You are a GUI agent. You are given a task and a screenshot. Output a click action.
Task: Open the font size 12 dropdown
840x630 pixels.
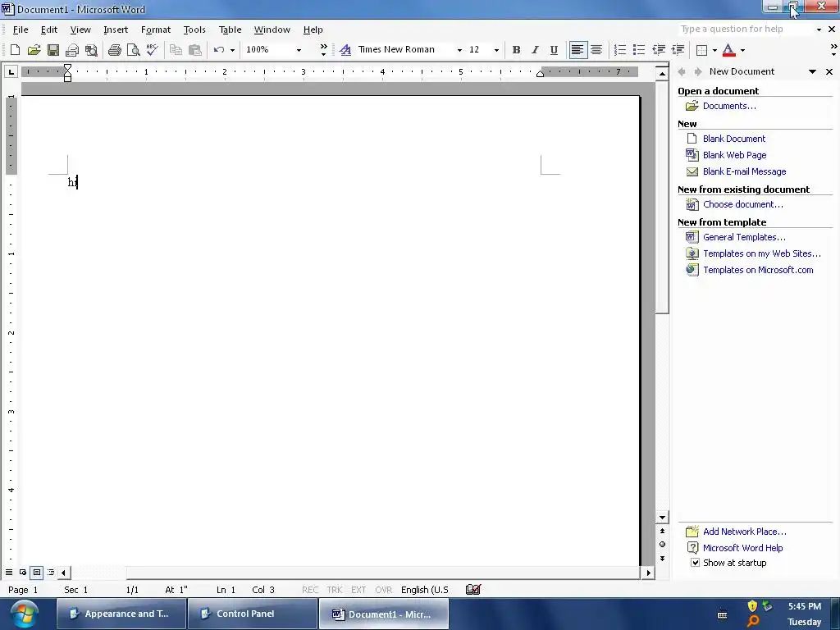pyautogui.click(x=496, y=50)
